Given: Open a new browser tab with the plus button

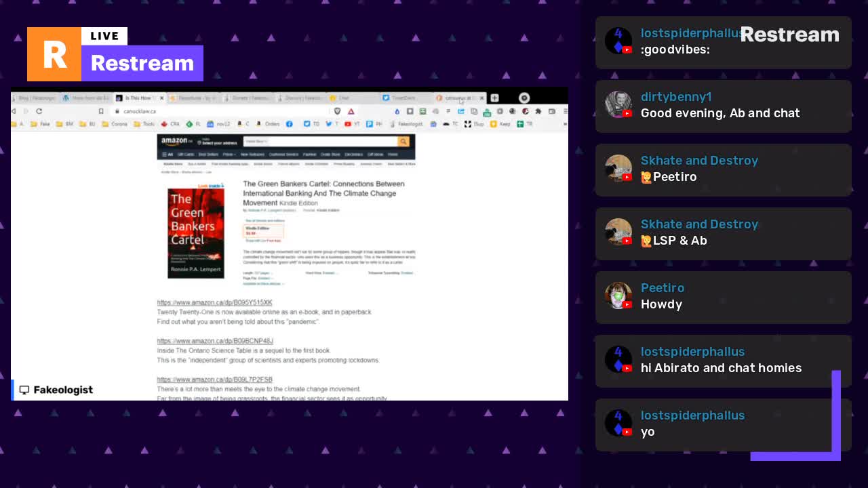Looking at the screenshot, I should 494,98.
